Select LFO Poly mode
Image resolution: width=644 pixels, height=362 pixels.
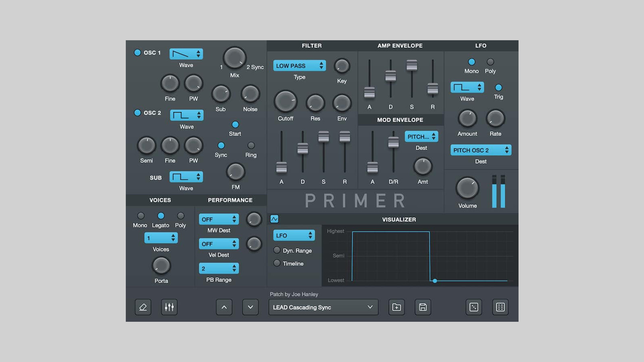click(x=490, y=62)
